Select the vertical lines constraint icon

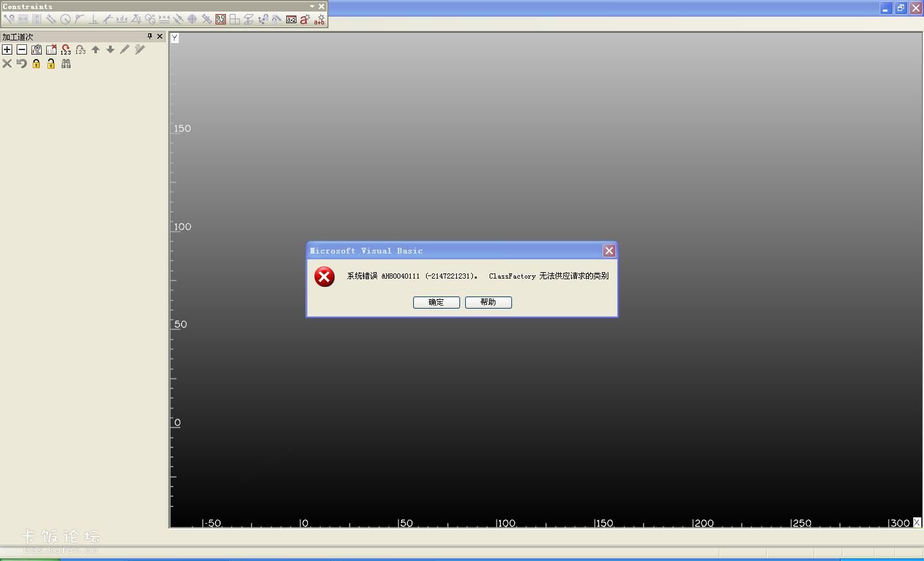pyautogui.click(x=37, y=19)
